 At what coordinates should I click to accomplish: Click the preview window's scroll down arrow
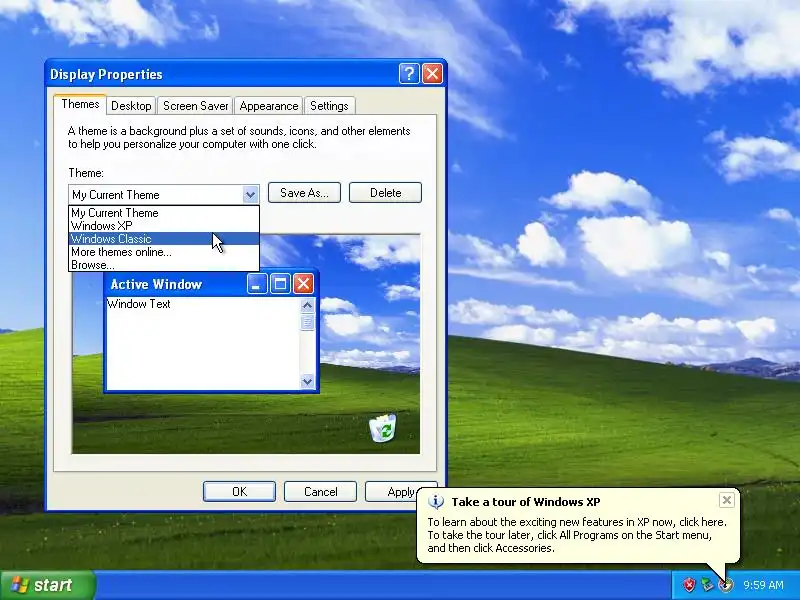[x=307, y=381]
